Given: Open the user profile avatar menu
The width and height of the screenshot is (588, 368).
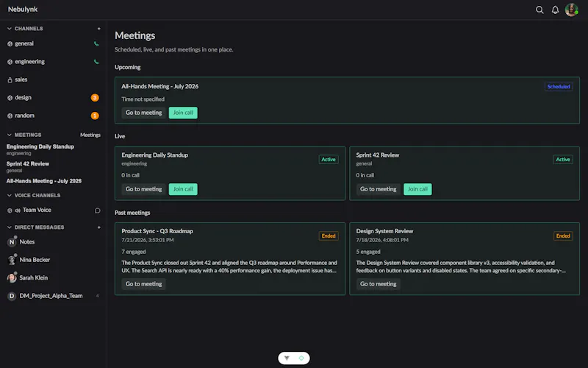Looking at the screenshot, I should [x=571, y=10].
